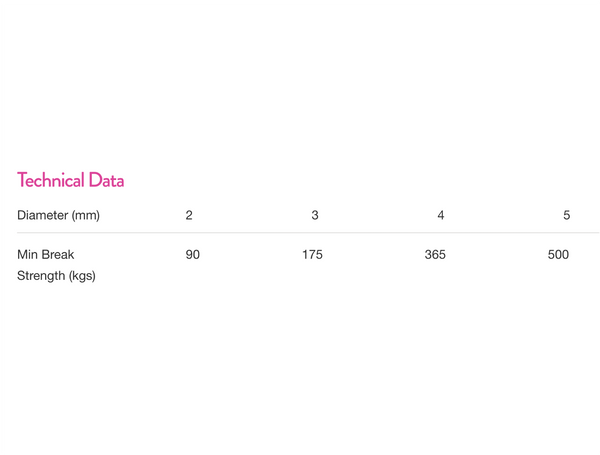Click the divider line between table rows
600x455 pixels.
pyautogui.click(x=300, y=233)
